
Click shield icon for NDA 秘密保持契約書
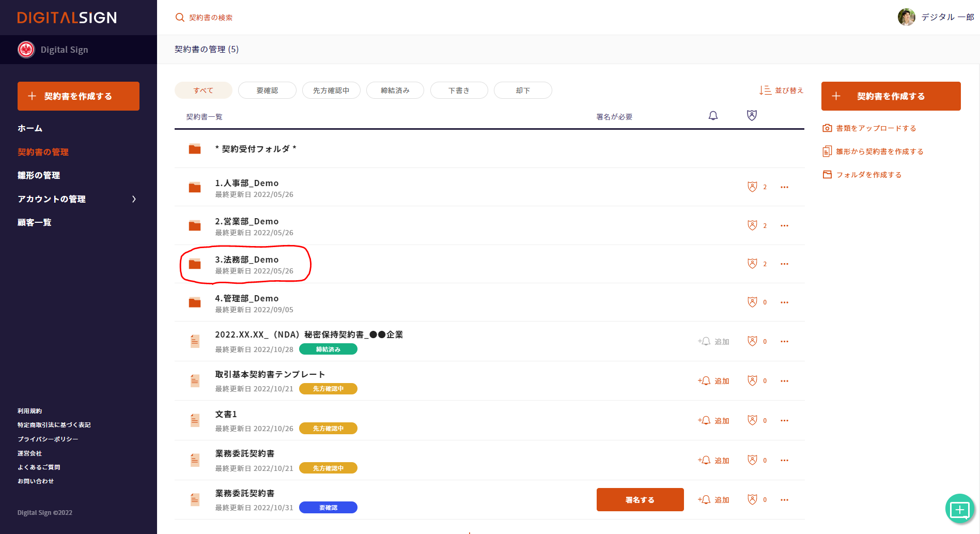coord(752,341)
